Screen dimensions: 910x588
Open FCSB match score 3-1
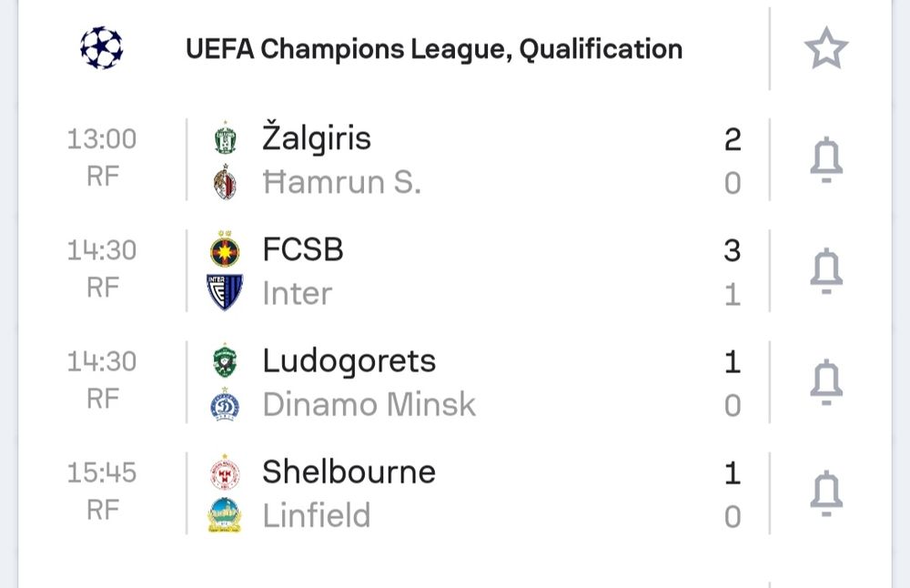733,271
